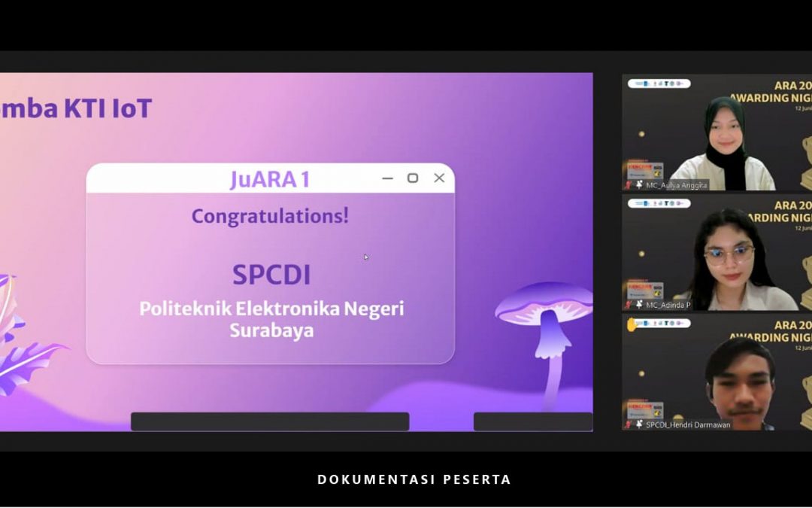812x508 pixels.
Task: Click the sponsor logo strip on Adinda's tile
Action: (659, 203)
